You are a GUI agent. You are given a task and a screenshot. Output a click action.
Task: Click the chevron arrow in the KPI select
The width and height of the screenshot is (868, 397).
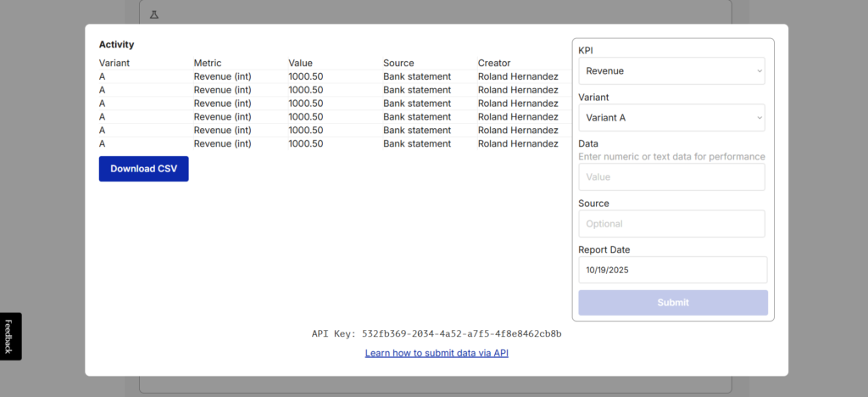click(759, 71)
